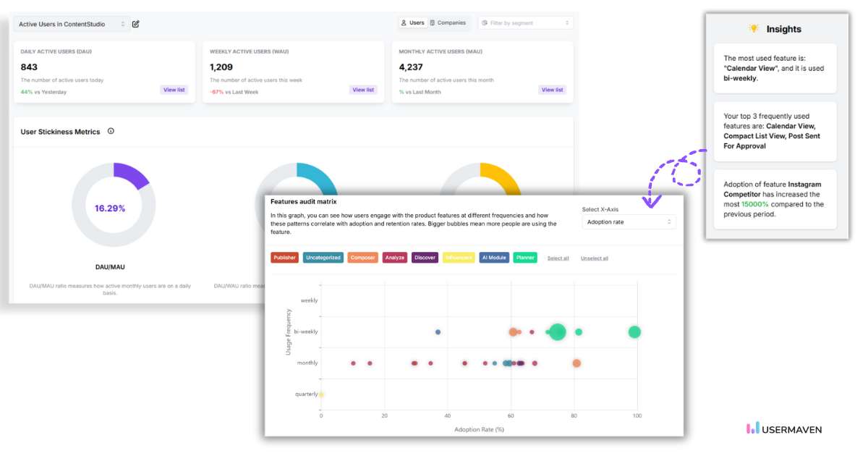Click the Insights lightbulb icon
This screenshot has height=456, width=868.
754,29
